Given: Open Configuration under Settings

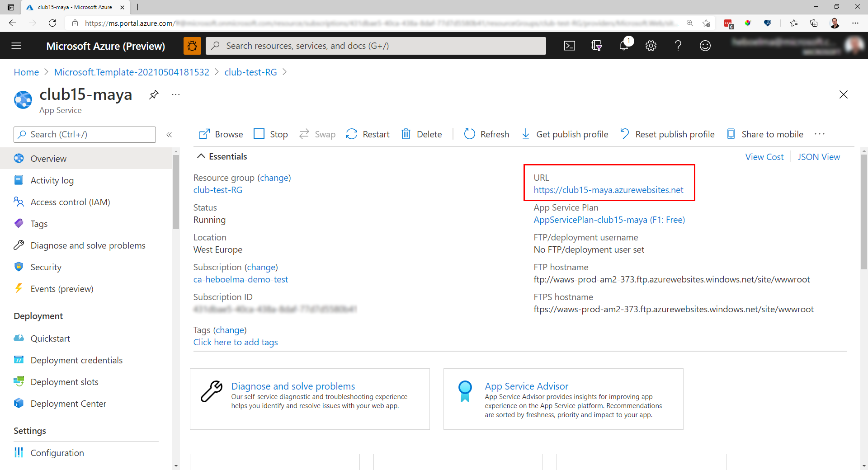Looking at the screenshot, I should tap(86, 453).
